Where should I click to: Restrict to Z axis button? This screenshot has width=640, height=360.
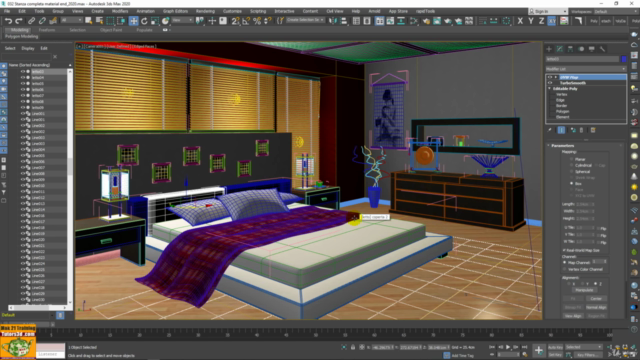[541, 20]
